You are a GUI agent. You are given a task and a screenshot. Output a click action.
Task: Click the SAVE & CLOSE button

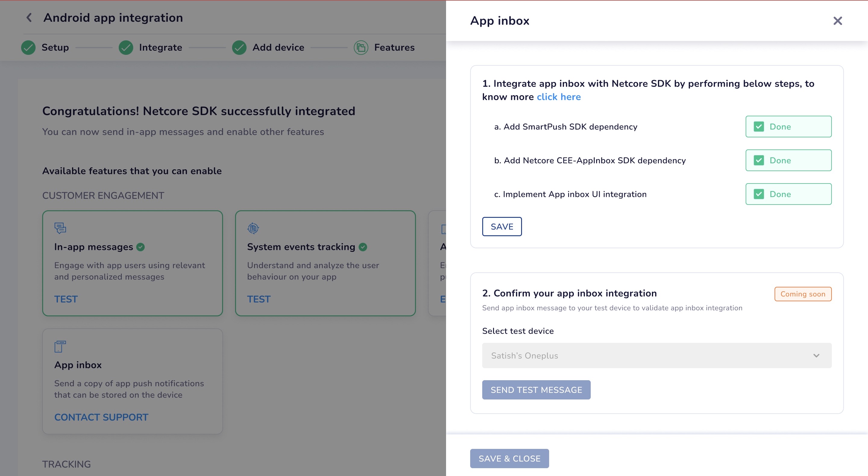click(509, 459)
